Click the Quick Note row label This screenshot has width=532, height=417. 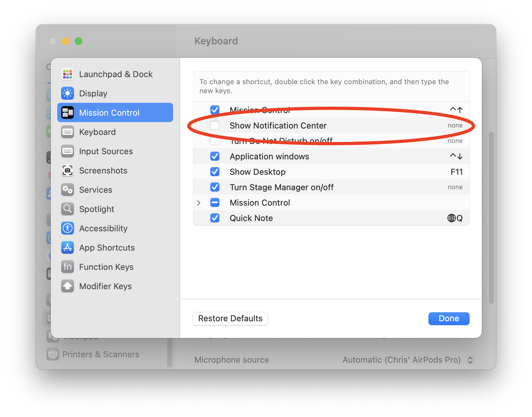click(251, 218)
